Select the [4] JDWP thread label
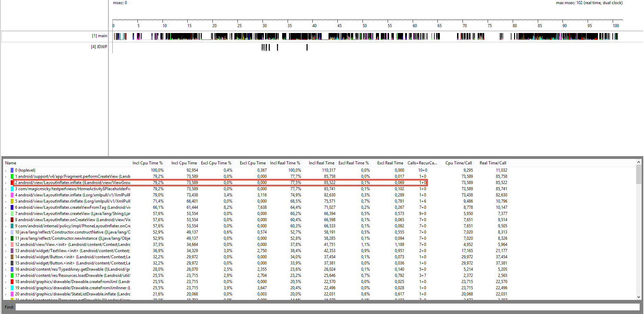 click(99, 47)
